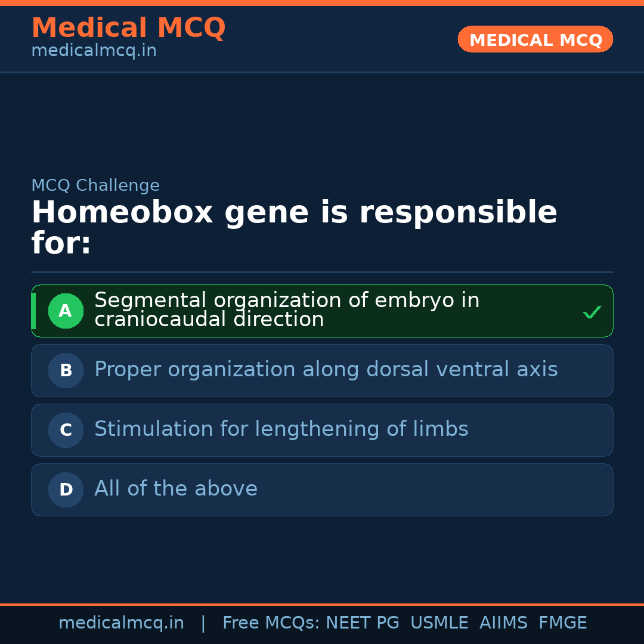Click the orange 'Medical MCQ' header title
The image size is (644, 644).
click(128, 27)
